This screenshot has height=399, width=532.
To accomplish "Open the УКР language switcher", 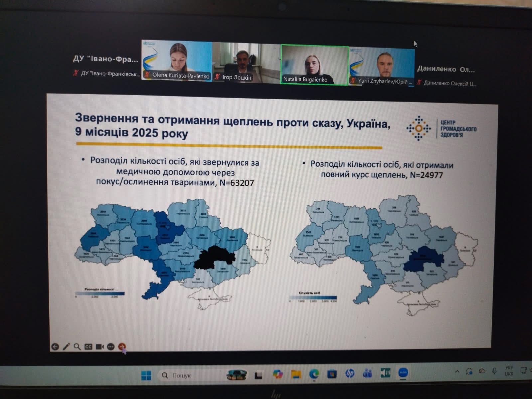I will 509,371.
